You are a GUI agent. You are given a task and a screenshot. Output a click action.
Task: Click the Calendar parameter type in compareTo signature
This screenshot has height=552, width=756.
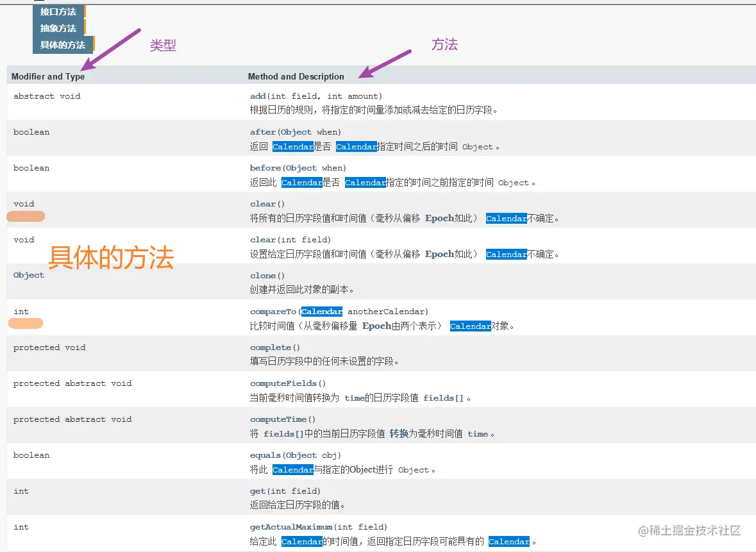[321, 312]
